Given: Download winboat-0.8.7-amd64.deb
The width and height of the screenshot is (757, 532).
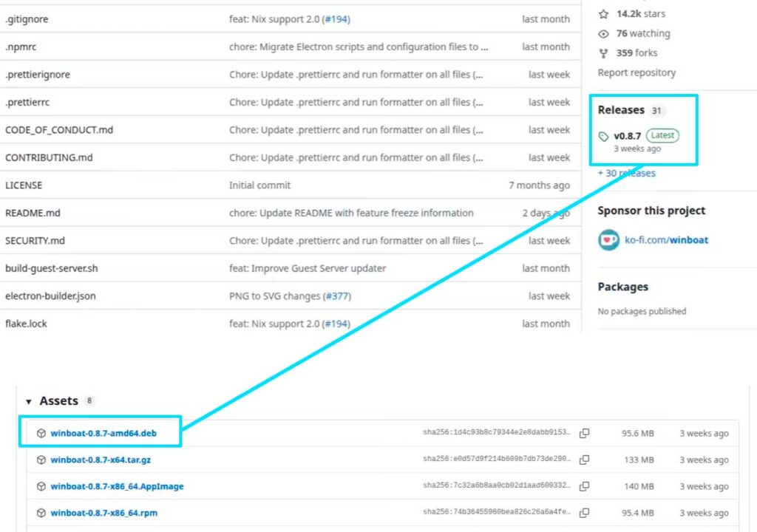Looking at the screenshot, I should (103, 433).
